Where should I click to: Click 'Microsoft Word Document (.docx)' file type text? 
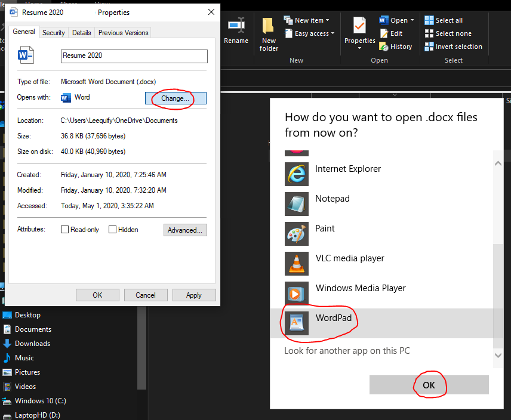click(x=108, y=81)
